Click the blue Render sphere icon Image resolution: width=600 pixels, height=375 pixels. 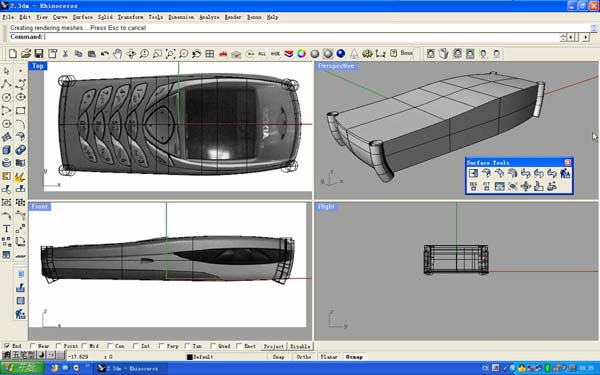point(341,54)
